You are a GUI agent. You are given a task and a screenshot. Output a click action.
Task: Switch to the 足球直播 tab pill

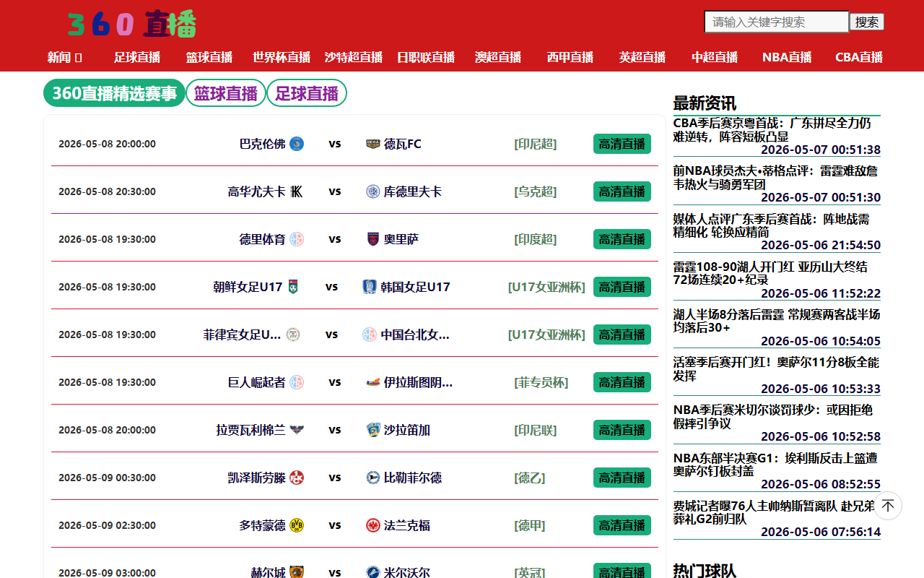click(307, 93)
